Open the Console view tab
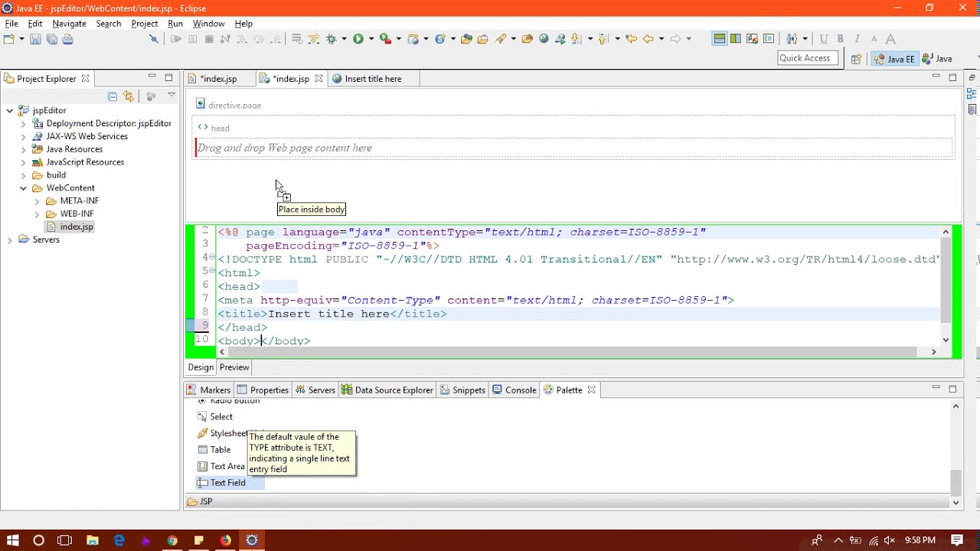This screenshot has width=980, height=551. pos(520,390)
